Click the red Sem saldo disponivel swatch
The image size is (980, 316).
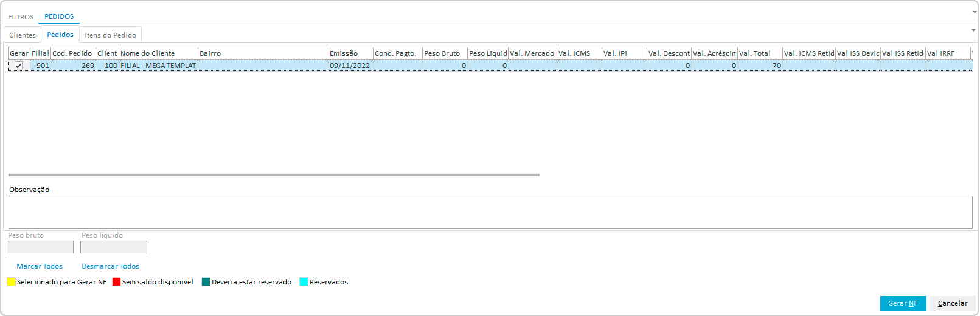point(116,282)
